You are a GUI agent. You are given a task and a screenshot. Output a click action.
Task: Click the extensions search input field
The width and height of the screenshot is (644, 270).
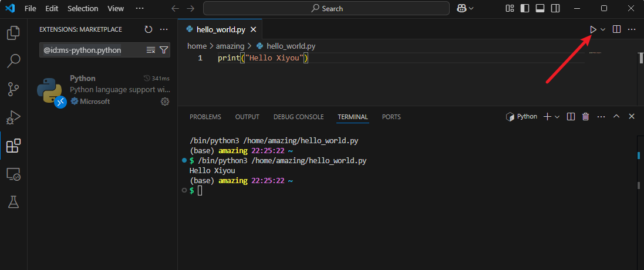pos(91,50)
